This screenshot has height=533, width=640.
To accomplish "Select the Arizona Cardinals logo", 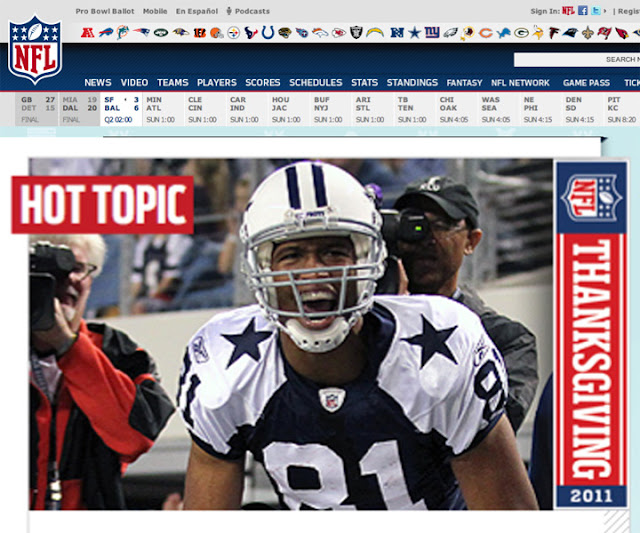I will click(622, 33).
